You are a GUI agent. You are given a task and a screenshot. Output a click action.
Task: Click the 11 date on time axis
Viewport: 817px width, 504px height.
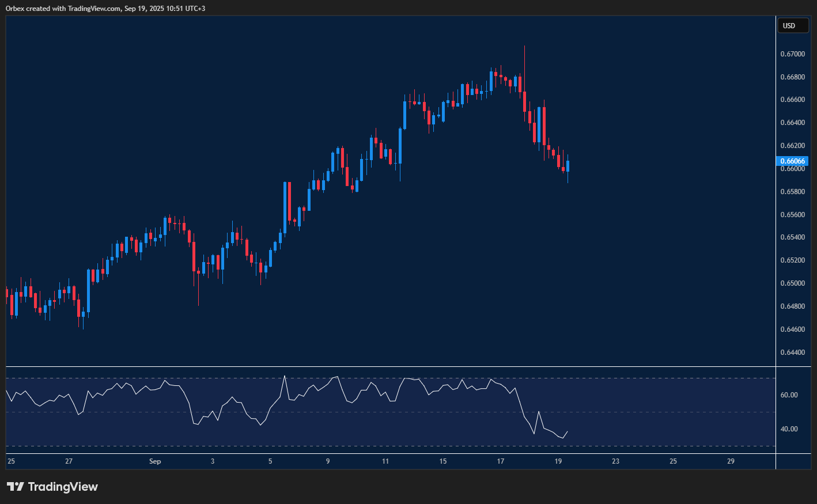point(385,461)
